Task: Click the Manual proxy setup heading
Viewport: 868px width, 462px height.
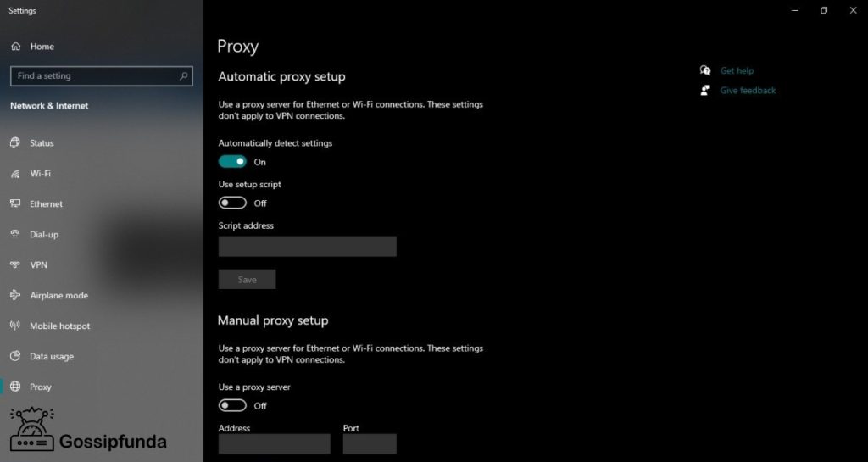Action: (x=273, y=320)
